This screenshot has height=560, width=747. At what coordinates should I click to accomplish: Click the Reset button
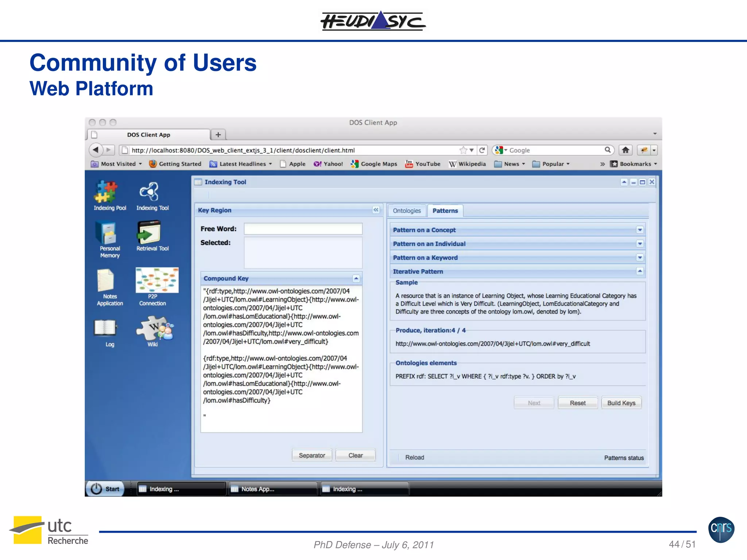(x=578, y=403)
